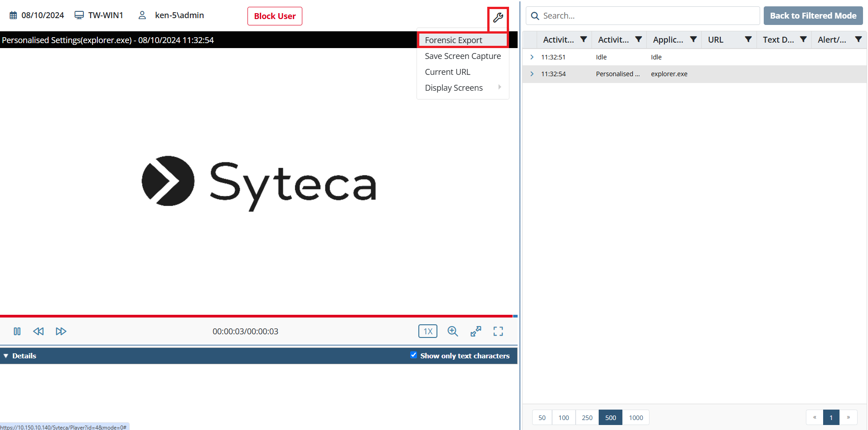Select Current URL menu item
Viewport: 868px width, 430px height.
point(462,72)
